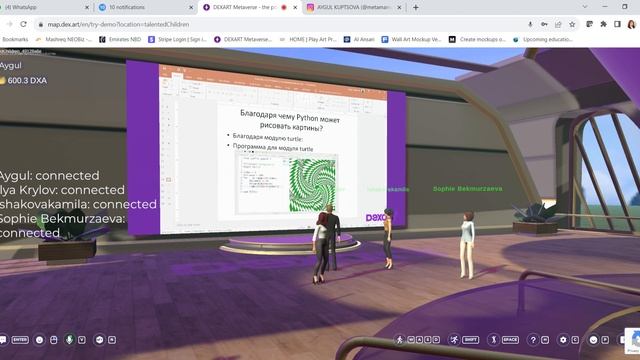Toggle the green microphone icon
Image resolution: width=640 pixels, height=360 pixels.
pyautogui.click(x=69, y=340)
